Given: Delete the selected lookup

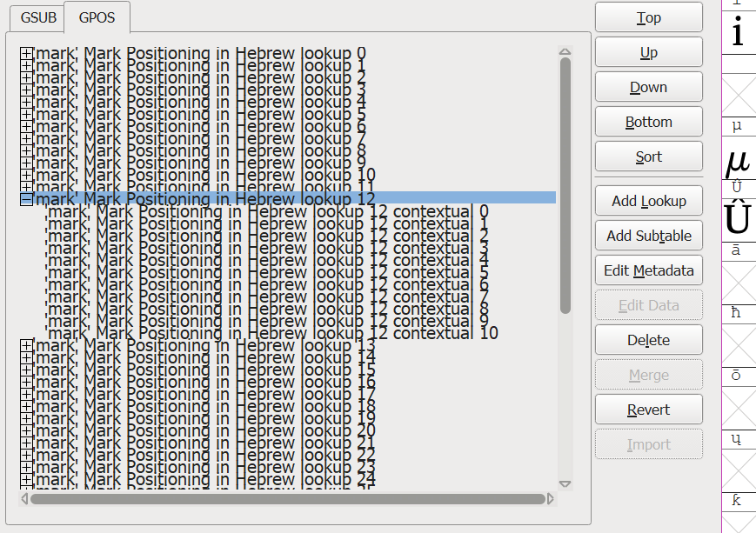Looking at the screenshot, I should 648,340.
